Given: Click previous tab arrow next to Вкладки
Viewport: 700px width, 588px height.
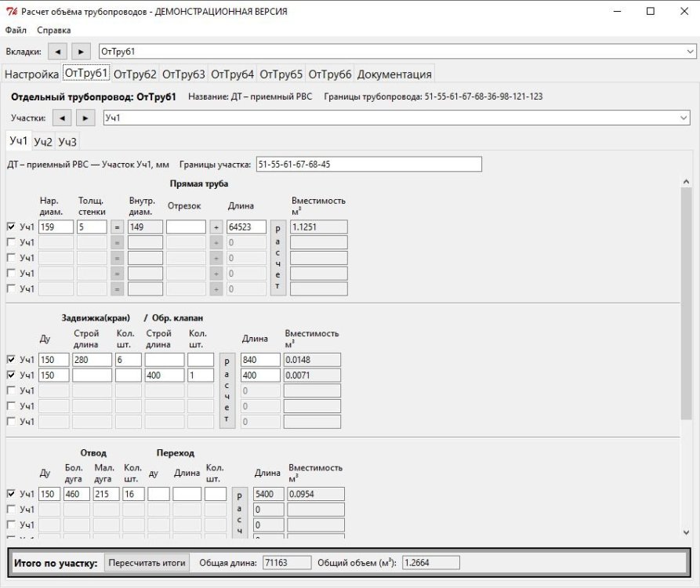Looking at the screenshot, I should pos(57,51).
